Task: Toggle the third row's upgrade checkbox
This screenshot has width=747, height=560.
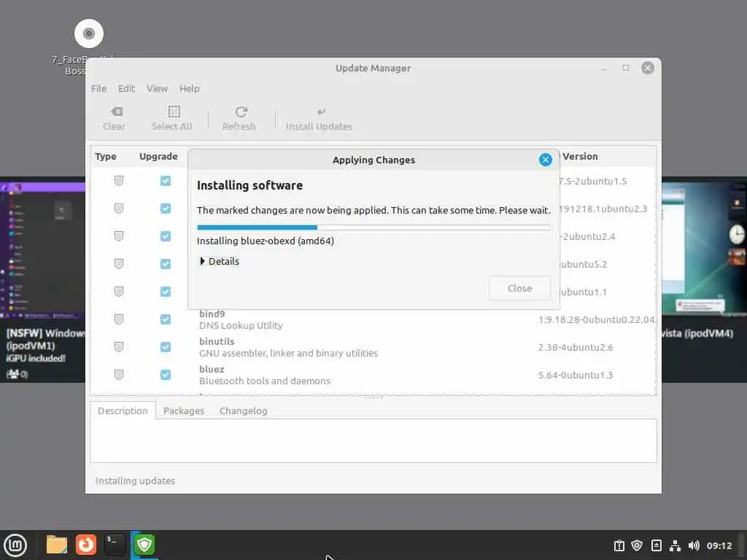Action: [x=166, y=236]
